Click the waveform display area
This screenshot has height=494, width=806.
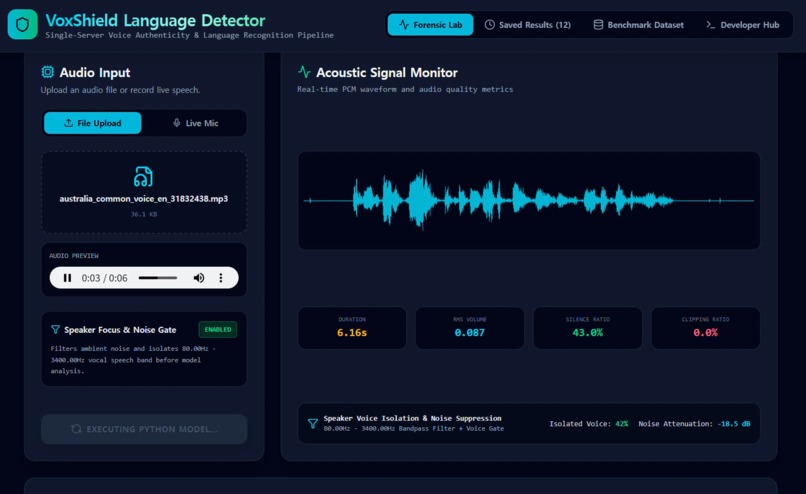(x=529, y=200)
